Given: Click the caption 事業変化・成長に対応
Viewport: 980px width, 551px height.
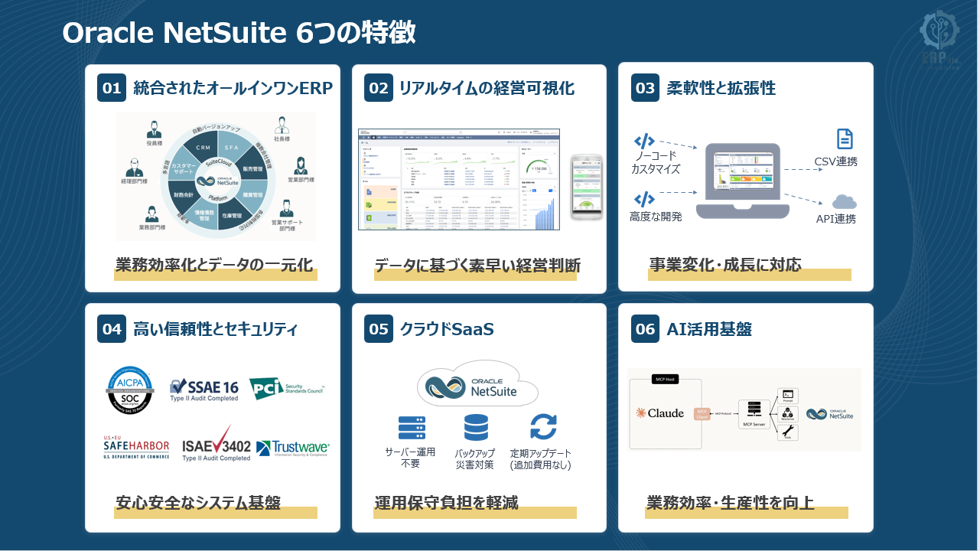Looking at the screenshot, I should pyautogui.click(x=725, y=266).
